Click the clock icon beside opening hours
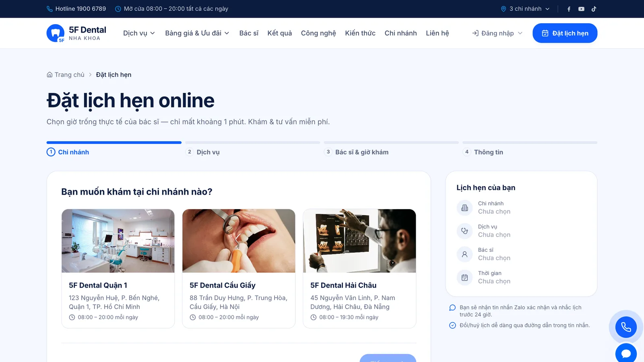Image resolution: width=644 pixels, height=362 pixels. coord(118,9)
